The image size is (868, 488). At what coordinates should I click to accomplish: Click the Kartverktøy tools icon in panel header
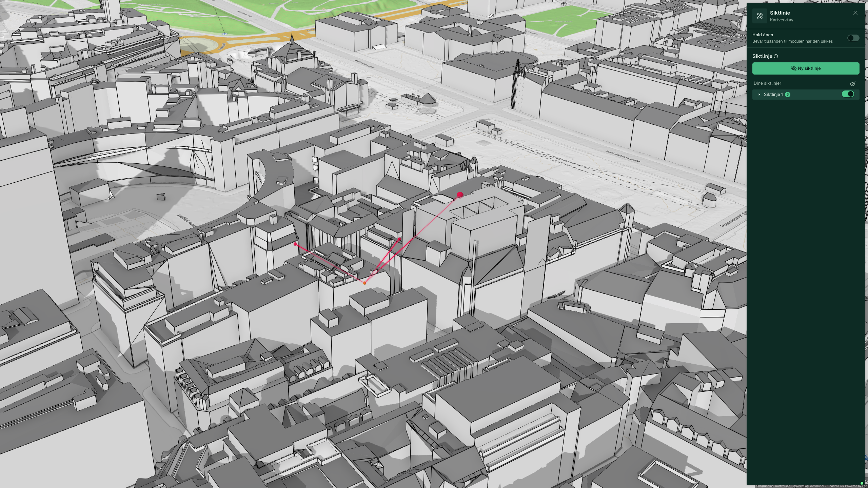(759, 16)
